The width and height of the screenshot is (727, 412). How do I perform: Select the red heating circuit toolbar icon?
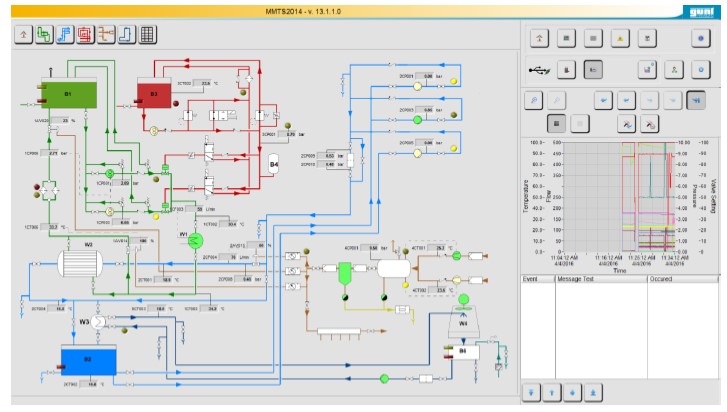pos(84,35)
